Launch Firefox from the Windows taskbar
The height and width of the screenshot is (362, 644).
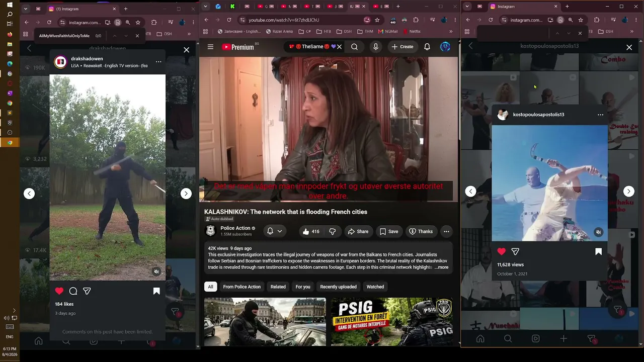click(10, 34)
